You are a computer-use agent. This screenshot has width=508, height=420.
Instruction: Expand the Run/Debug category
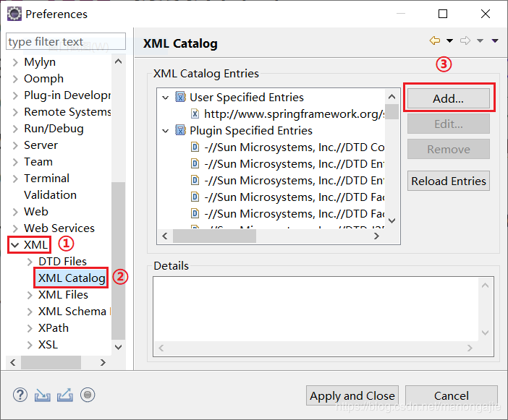coord(15,129)
